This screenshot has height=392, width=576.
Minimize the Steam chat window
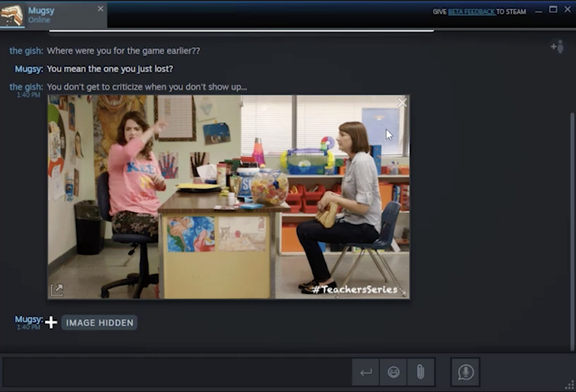tap(539, 11)
